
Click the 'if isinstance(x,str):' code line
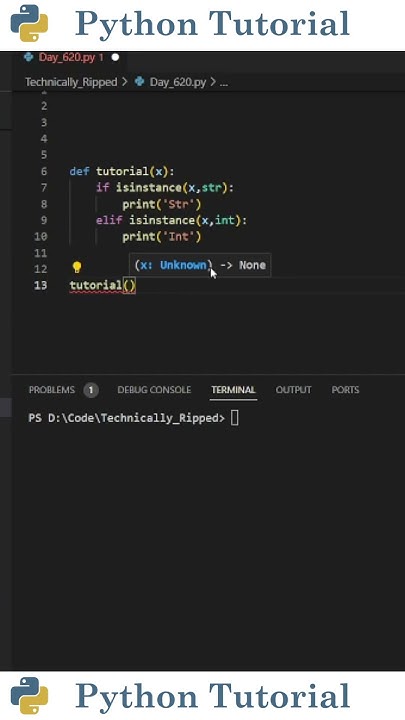click(x=165, y=187)
